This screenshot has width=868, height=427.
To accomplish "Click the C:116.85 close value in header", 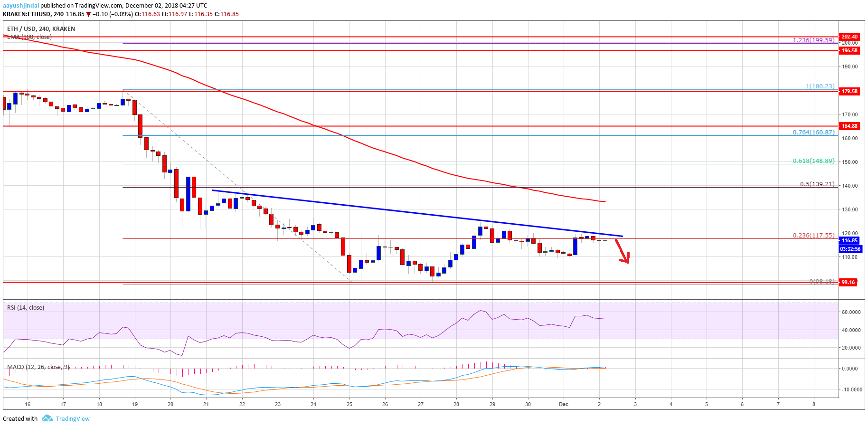I will (x=227, y=14).
